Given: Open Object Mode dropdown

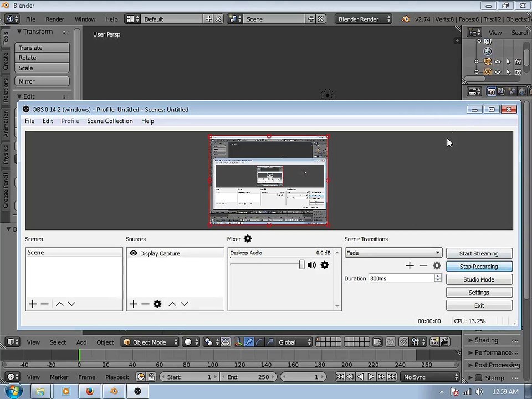Looking at the screenshot, I should pyautogui.click(x=150, y=342).
